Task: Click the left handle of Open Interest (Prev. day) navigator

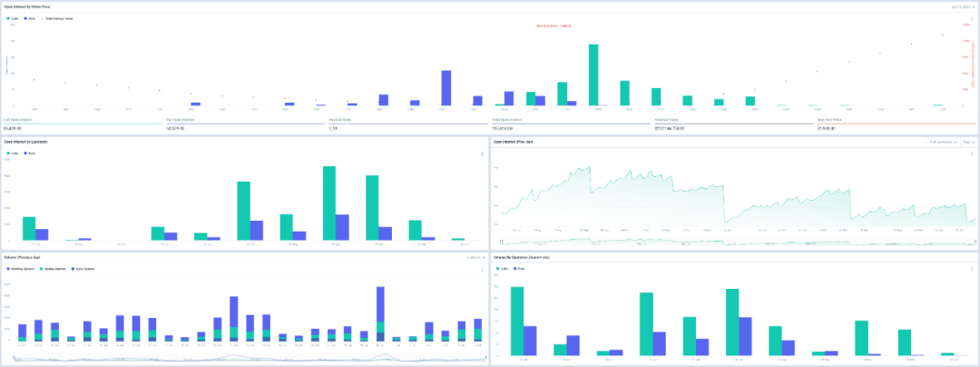Action: [501, 242]
